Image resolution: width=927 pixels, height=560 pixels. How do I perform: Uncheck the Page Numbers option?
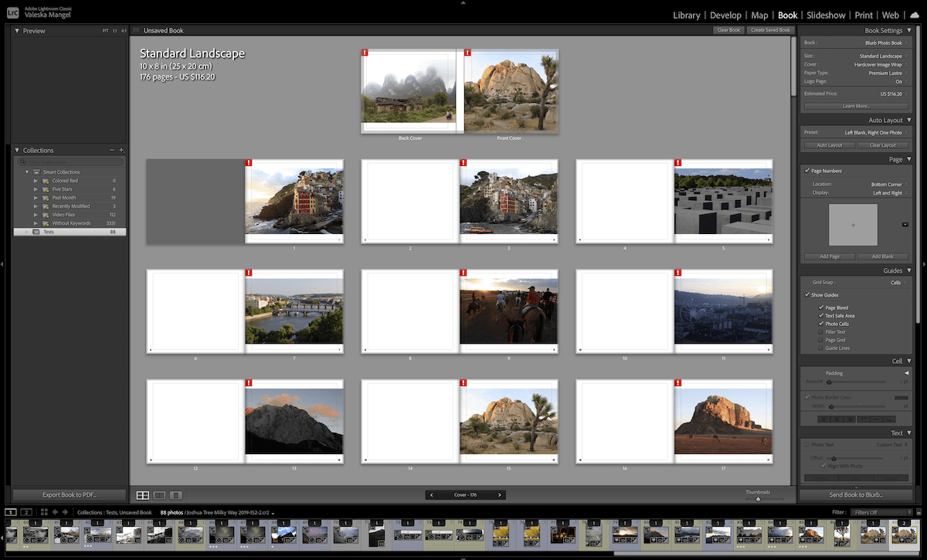tap(808, 171)
